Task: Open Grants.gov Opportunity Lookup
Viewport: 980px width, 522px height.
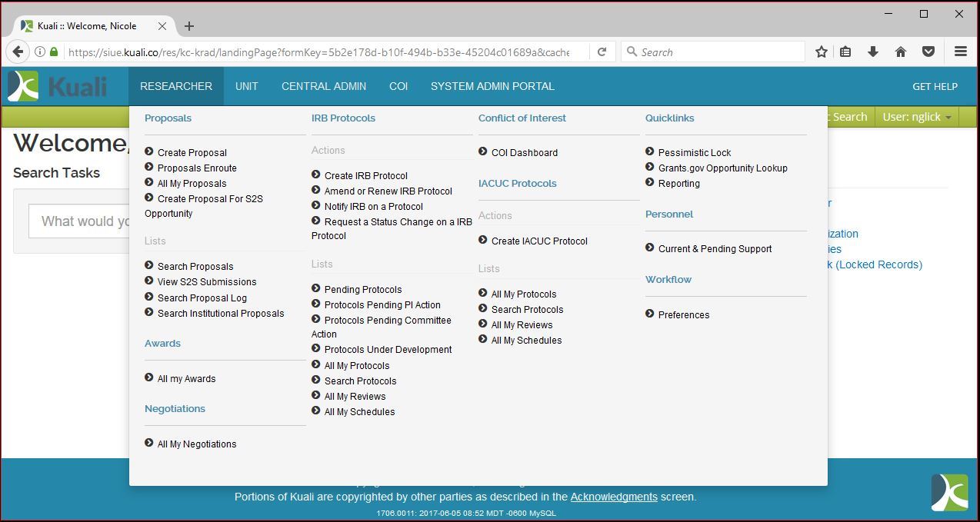Action: point(722,168)
